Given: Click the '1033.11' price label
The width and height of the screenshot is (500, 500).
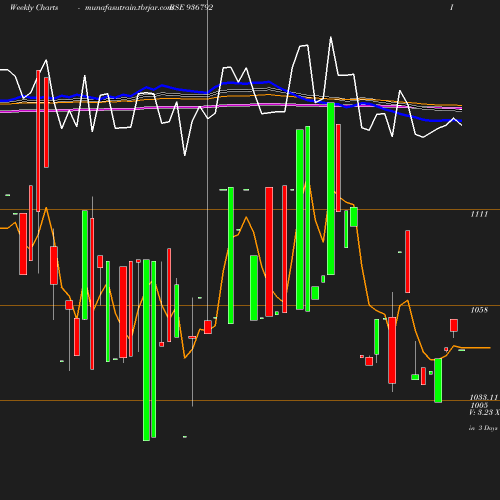Looking at the screenshot, I should 484,397.
